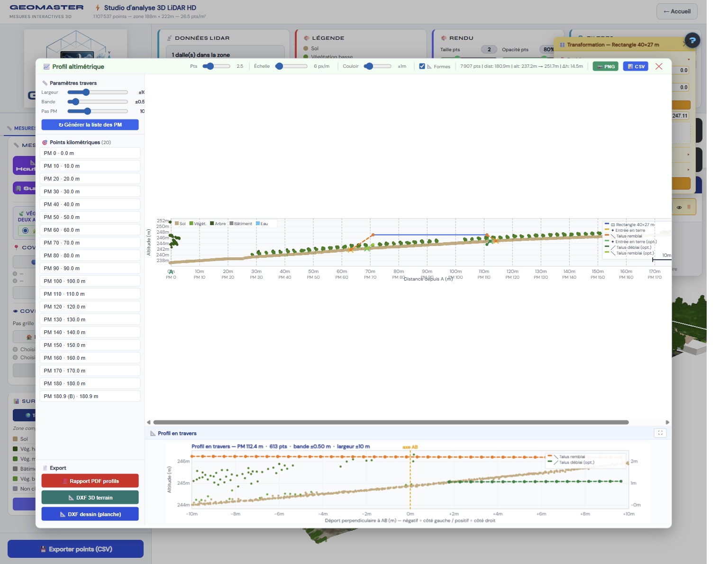Screen dimensions: 728x564
Task: Expand Profil en travers to fullscreen
Action: coord(660,433)
